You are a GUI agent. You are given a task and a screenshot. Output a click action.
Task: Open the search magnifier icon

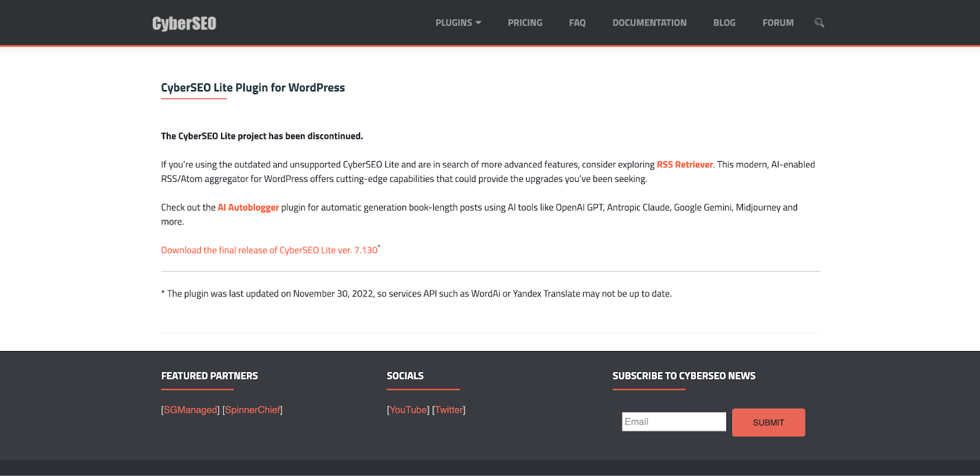click(819, 23)
